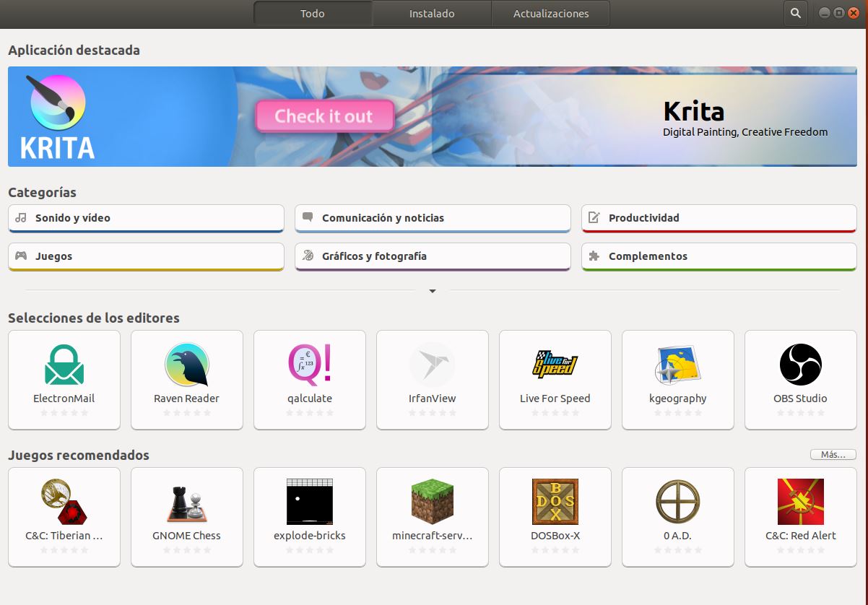
Task: Open the Complementos category
Action: pos(719,256)
